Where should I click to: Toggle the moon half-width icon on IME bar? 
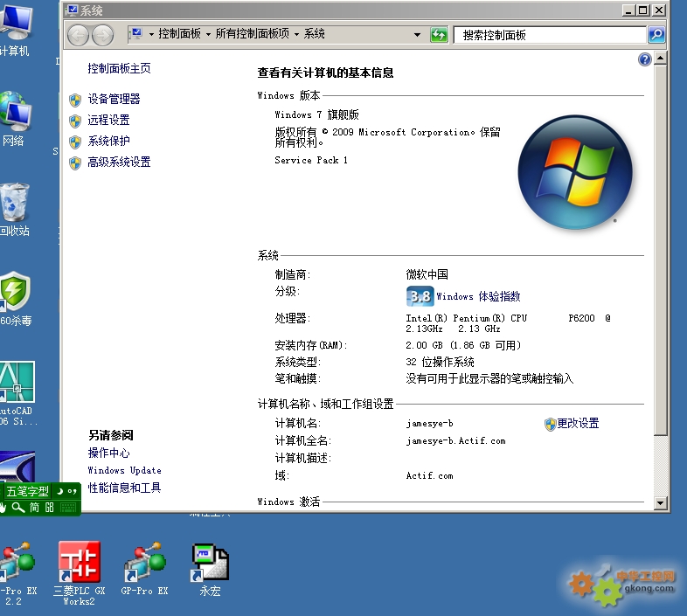pos(60,491)
